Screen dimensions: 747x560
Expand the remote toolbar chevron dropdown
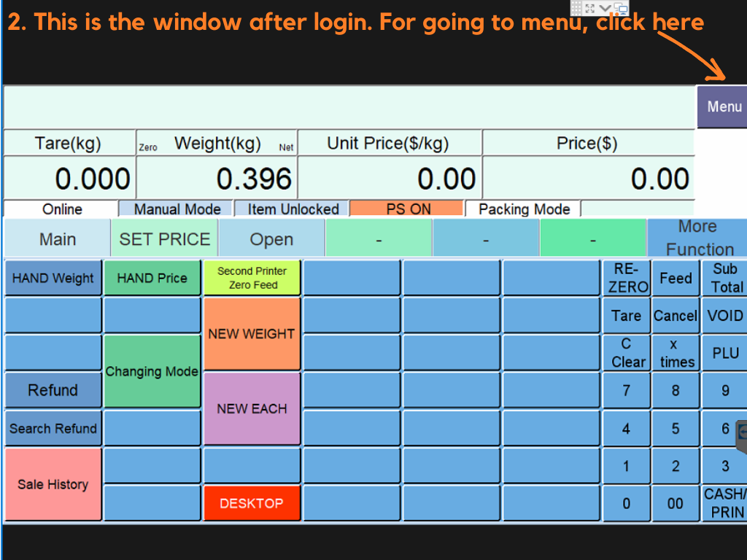point(605,7)
